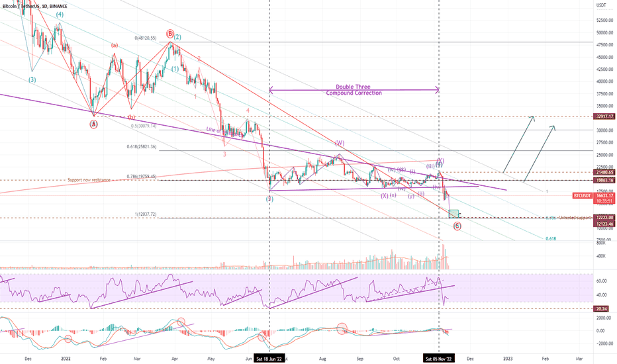Viewport: 617px width, 364px height.
Task: Select the circled B wave label
Action: coord(169,34)
